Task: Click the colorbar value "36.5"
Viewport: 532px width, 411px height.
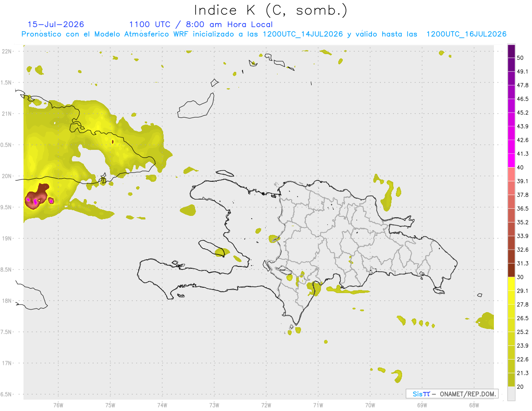Action: click(523, 208)
